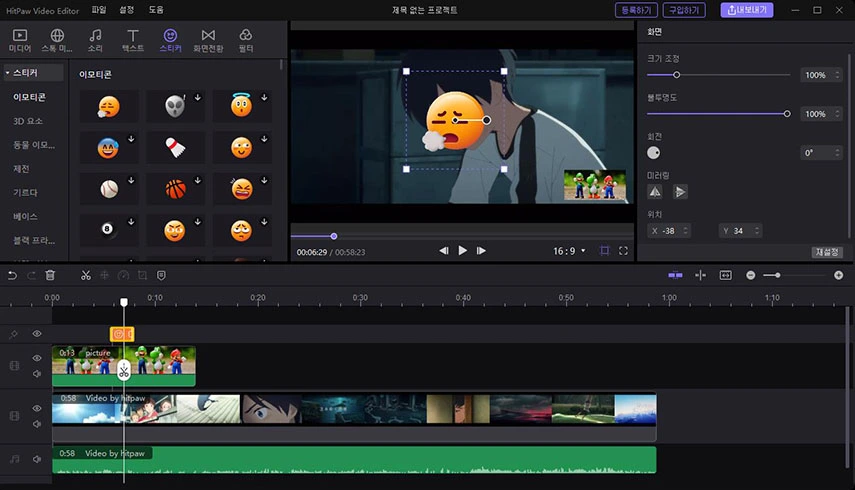Viewport: 855px width, 490px height.
Task: Select the 기르다 category
Action: tap(25, 192)
